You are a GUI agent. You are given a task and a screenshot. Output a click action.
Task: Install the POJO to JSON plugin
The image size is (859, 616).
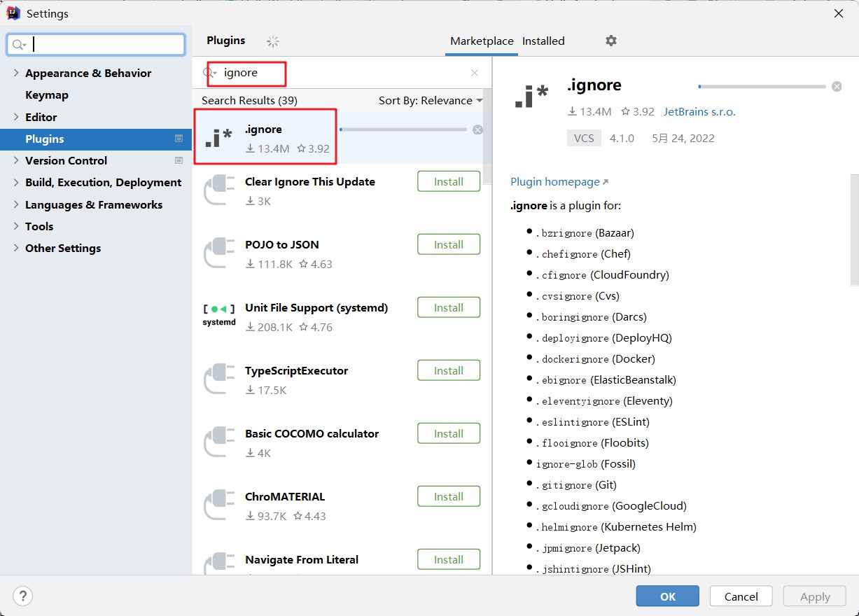(449, 244)
